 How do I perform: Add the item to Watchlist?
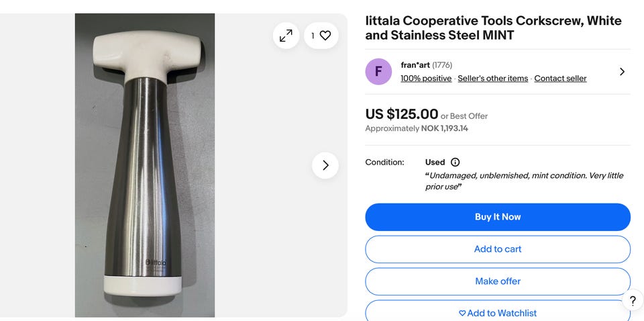498,313
